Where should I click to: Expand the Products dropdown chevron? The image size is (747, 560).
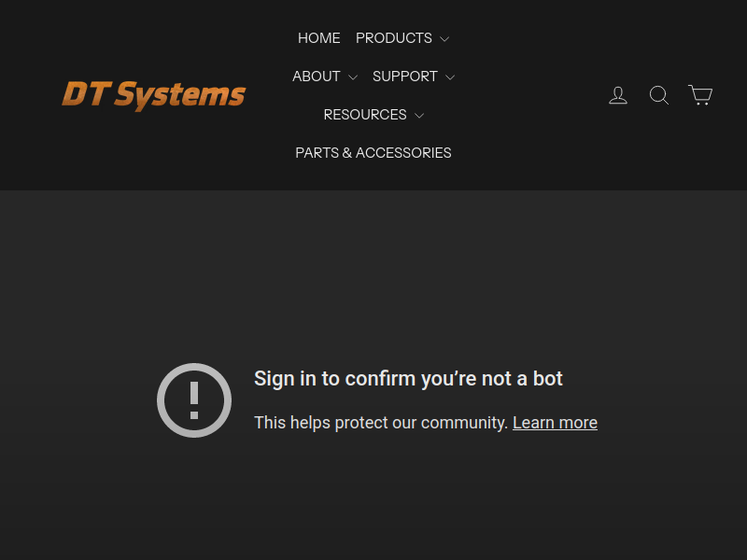tap(444, 39)
